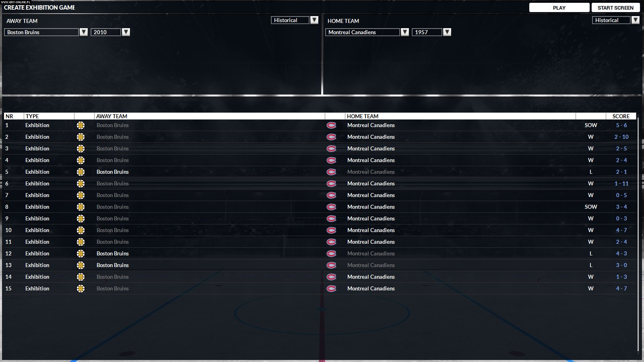
Task: Open the 2010 season year dropdown
Action: pyautogui.click(x=126, y=32)
